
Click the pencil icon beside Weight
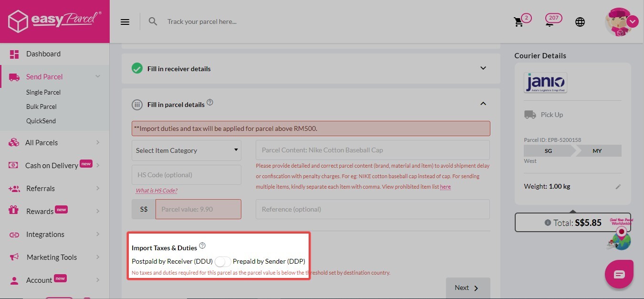coord(618,187)
